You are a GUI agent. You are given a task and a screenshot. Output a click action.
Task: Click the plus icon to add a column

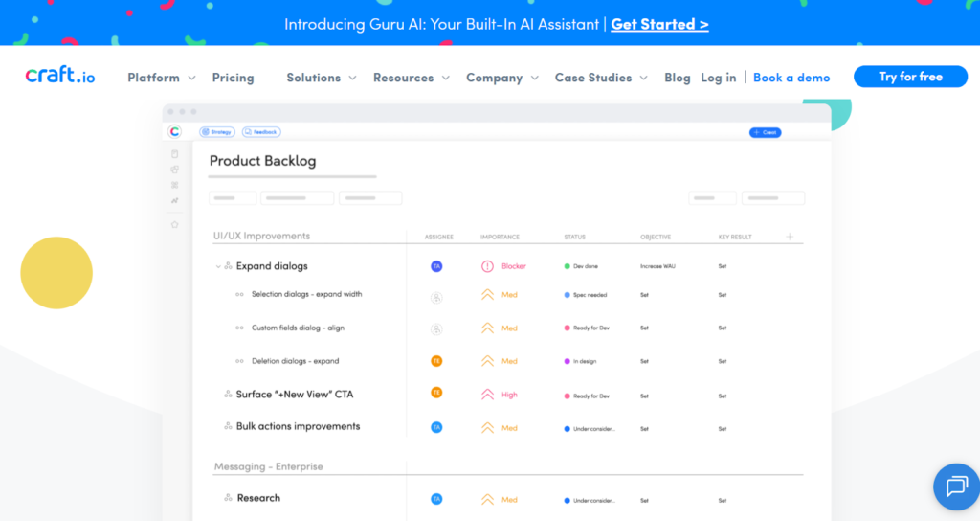point(790,237)
